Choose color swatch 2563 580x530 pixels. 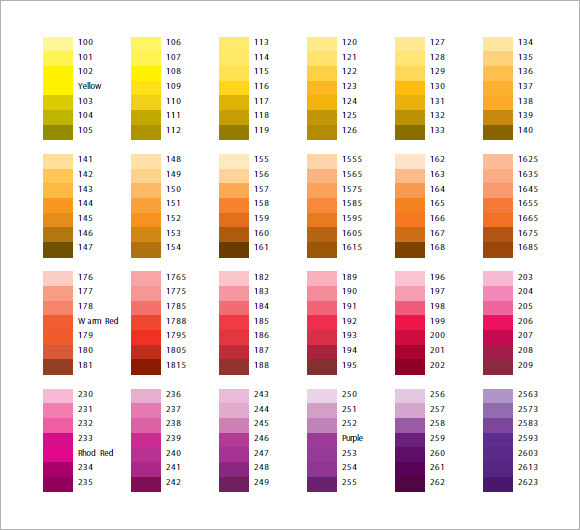click(x=498, y=396)
